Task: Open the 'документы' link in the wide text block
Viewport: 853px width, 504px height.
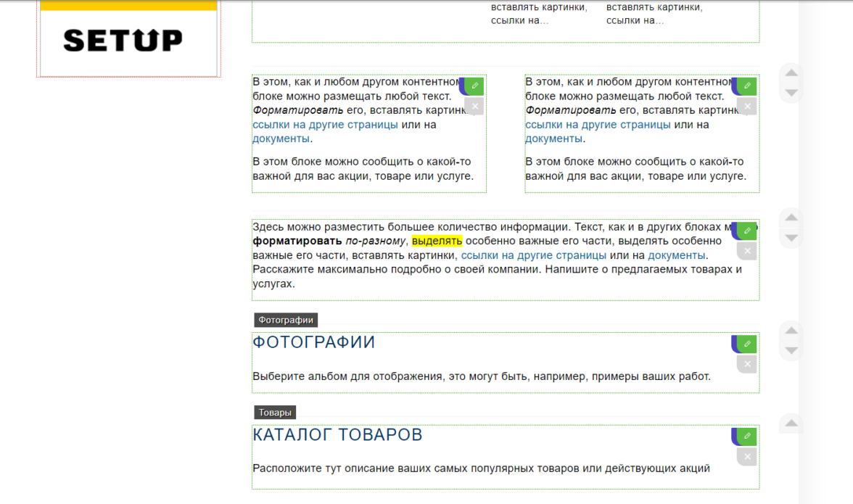Action: click(x=676, y=255)
